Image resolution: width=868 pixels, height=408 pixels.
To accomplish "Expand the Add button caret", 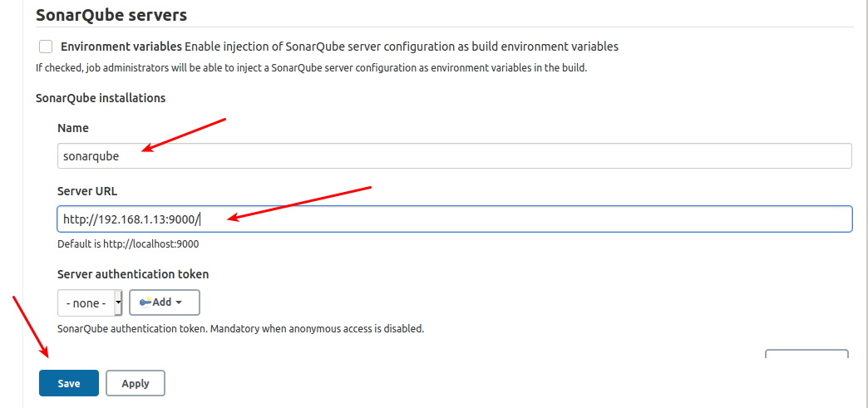I will click(x=179, y=302).
